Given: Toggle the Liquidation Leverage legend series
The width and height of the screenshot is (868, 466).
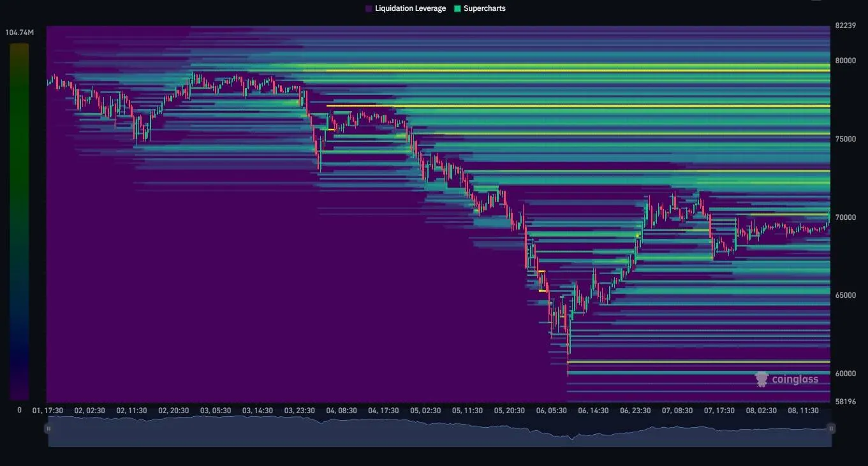Looking at the screenshot, I should (x=410, y=8).
